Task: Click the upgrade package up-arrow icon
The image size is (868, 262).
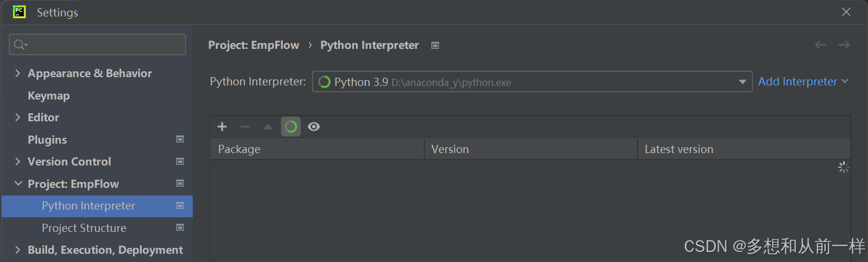Action: (x=268, y=127)
